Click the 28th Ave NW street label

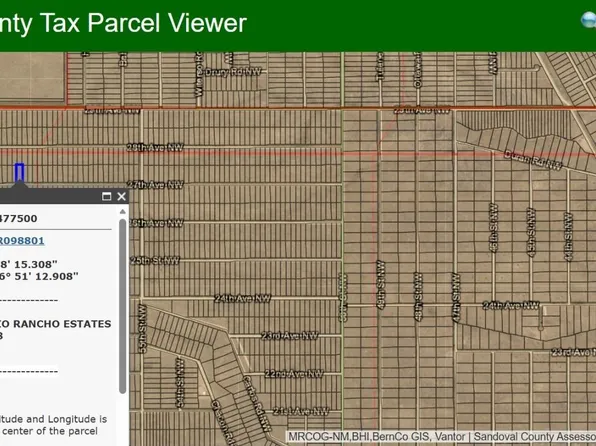(155, 147)
